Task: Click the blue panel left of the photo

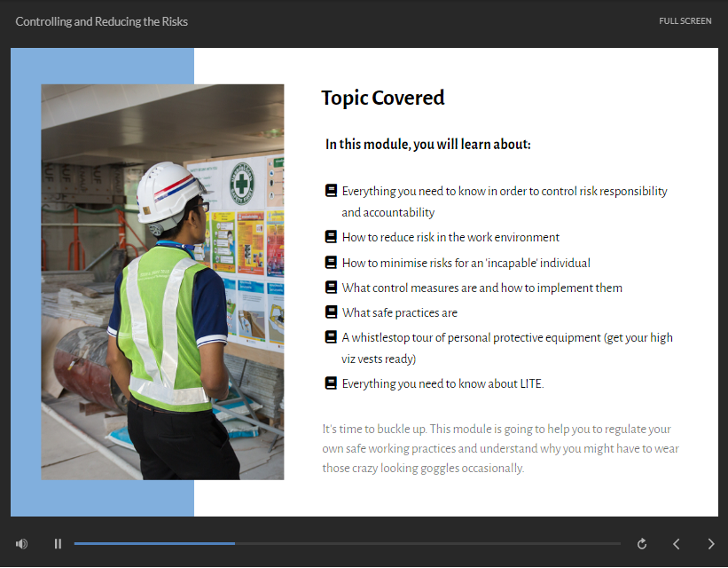Action: point(26,282)
